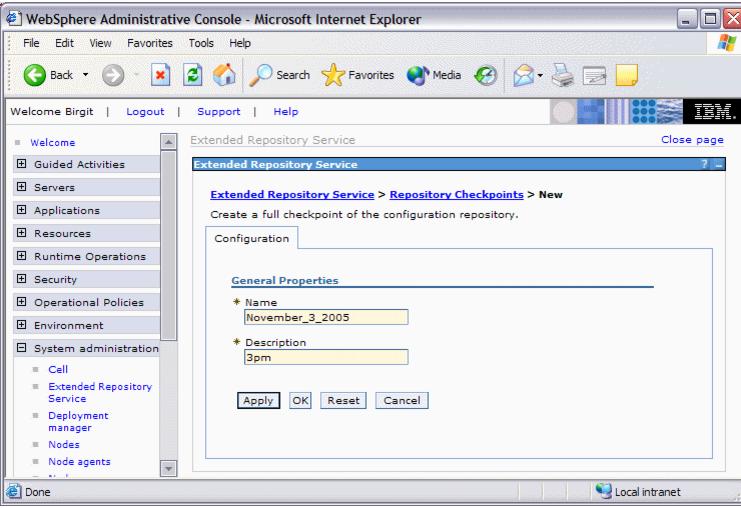The width and height of the screenshot is (741, 508).
Task: Click the OK button
Action: click(300, 400)
